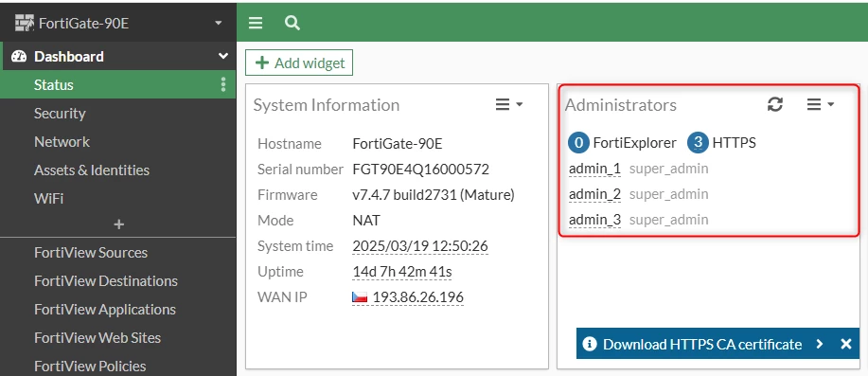Image resolution: width=868 pixels, height=376 pixels.
Task: Click the Hostname value FortiGate-90E
Action: (398, 144)
